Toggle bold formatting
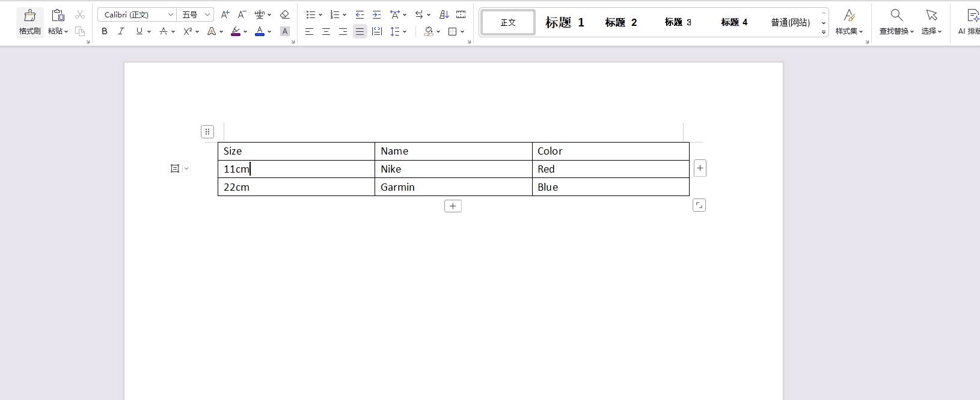Screen dimensions: 980x400 click(105, 31)
